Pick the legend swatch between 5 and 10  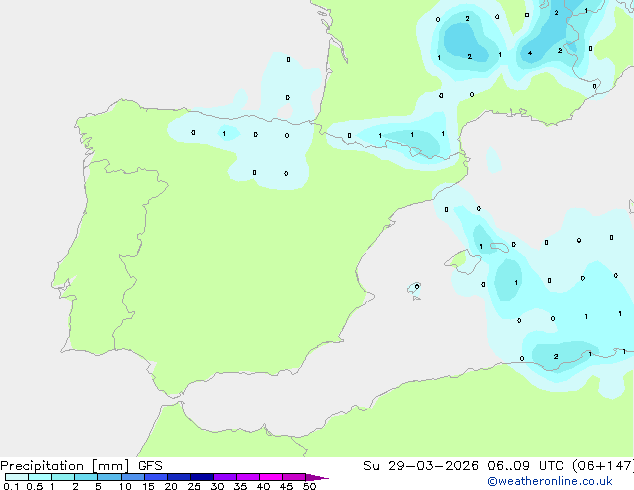tap(109, 477)
